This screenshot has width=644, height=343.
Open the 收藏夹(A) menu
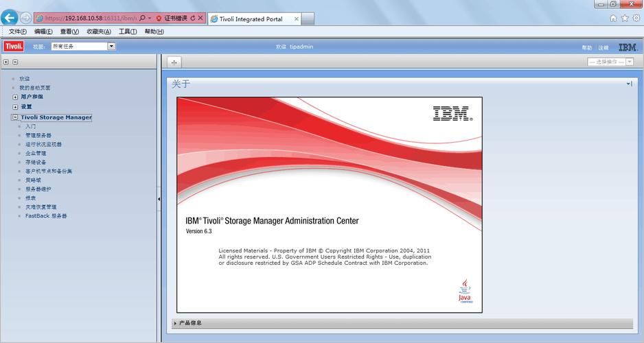point(99,32)
